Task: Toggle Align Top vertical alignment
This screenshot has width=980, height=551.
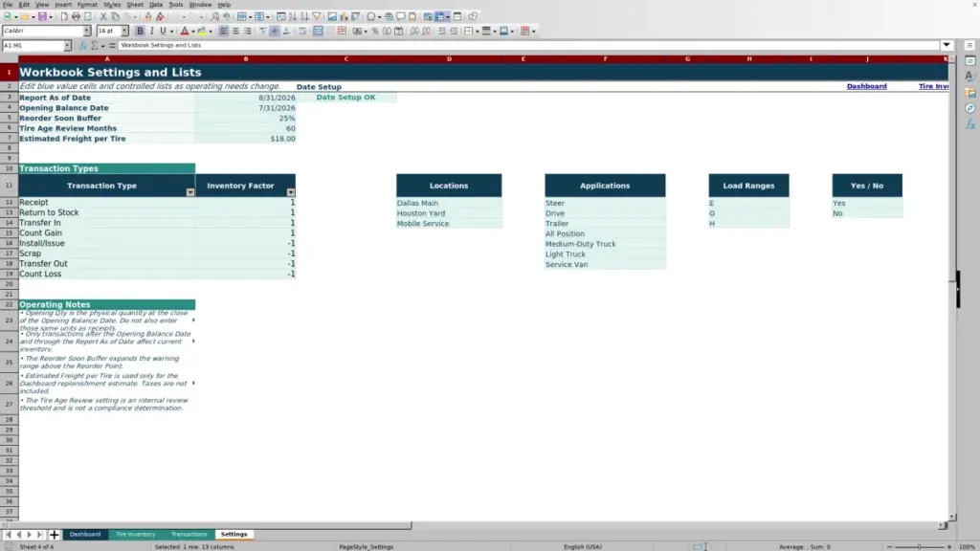Action: (263, 32)
